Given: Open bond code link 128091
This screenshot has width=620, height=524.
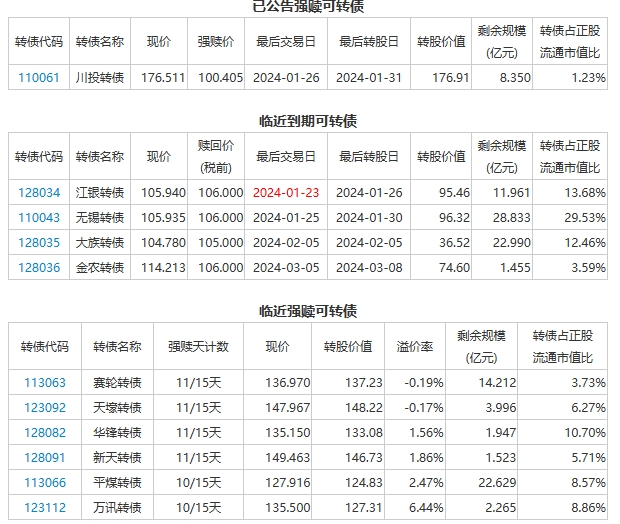Looking at the screenshot, I should coord(45,458).
